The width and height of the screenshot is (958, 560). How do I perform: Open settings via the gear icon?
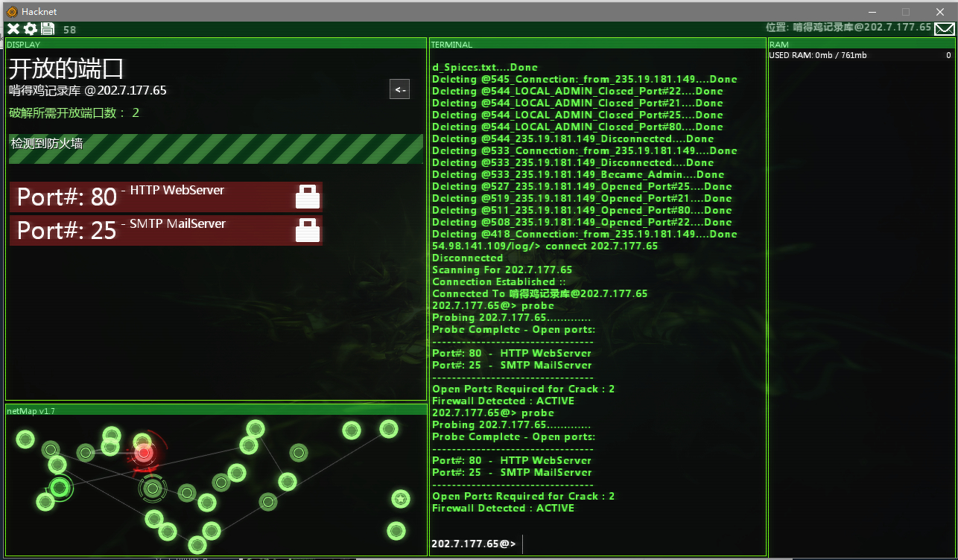point(31,29)
